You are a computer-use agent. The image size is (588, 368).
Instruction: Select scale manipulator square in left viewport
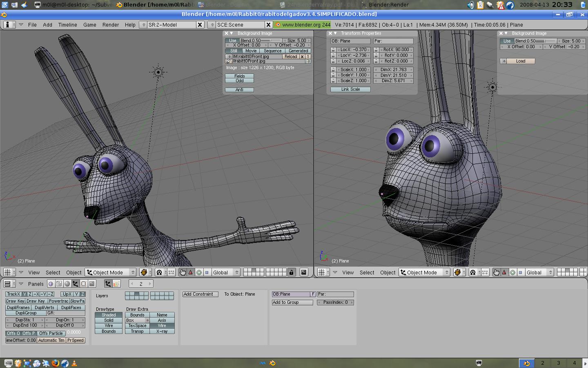pyautogui.click(x=207, y=272)
